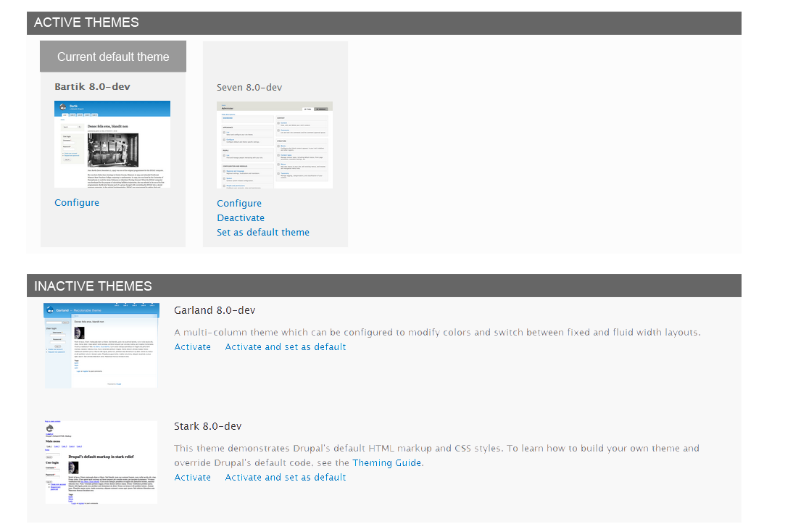Click the Inactive Themes section header
Viewport: 801px width, 532px height.
[x=384, y=286]
